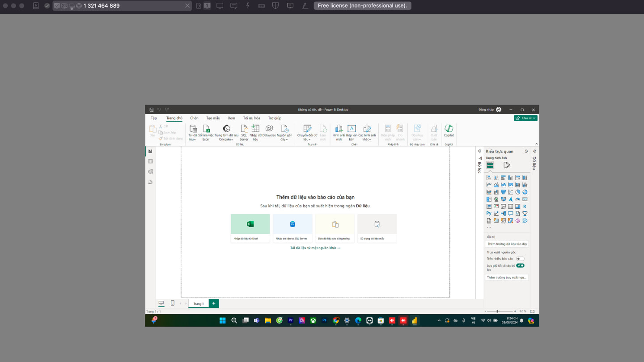Show more visuals with the ellipsis
This screenshot has width=644, height=362.
tap(489, 227)
